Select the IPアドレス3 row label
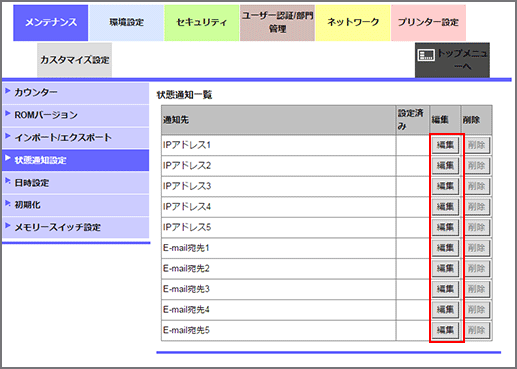Screen dimensions: 517x369 [x=187, y=186]
